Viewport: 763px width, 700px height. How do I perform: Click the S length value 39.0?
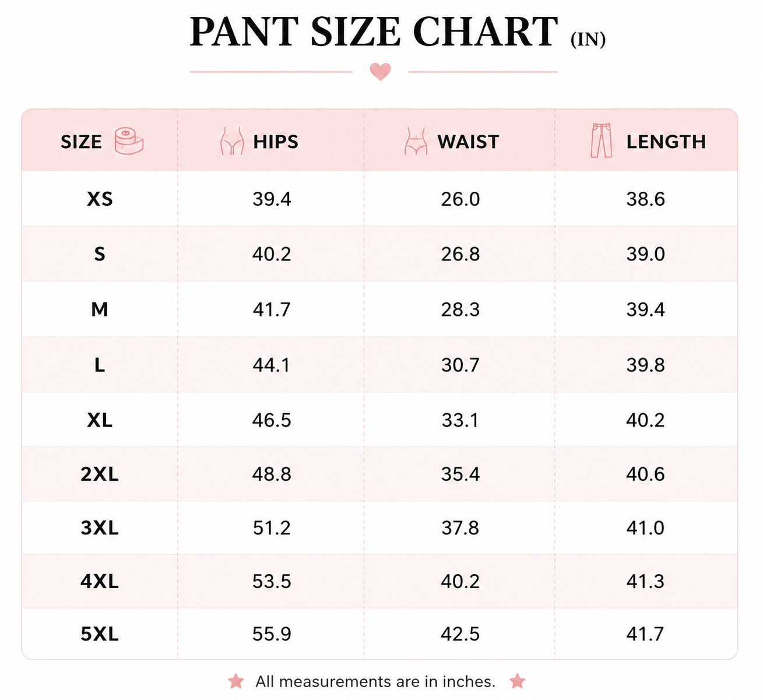coord(645,254)
